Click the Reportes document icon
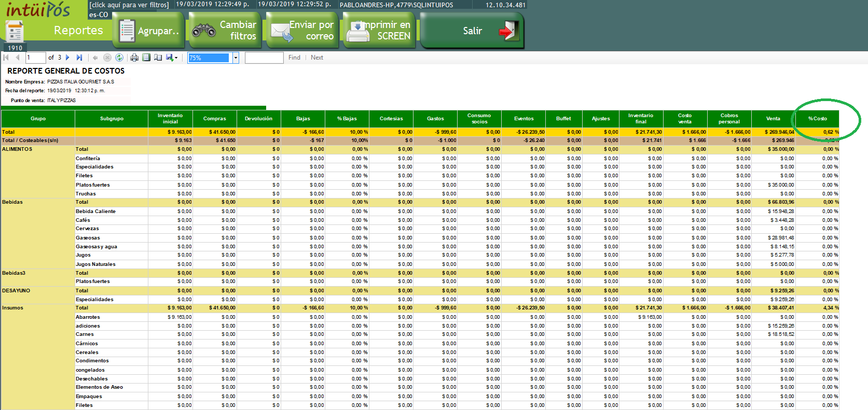This screenshot has height=410, width=868. [15, 32]
